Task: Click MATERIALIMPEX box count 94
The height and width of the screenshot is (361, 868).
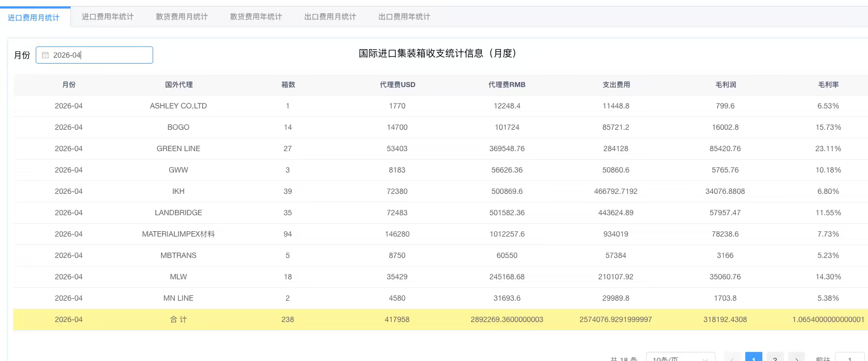Action: (x=288, y=234)
